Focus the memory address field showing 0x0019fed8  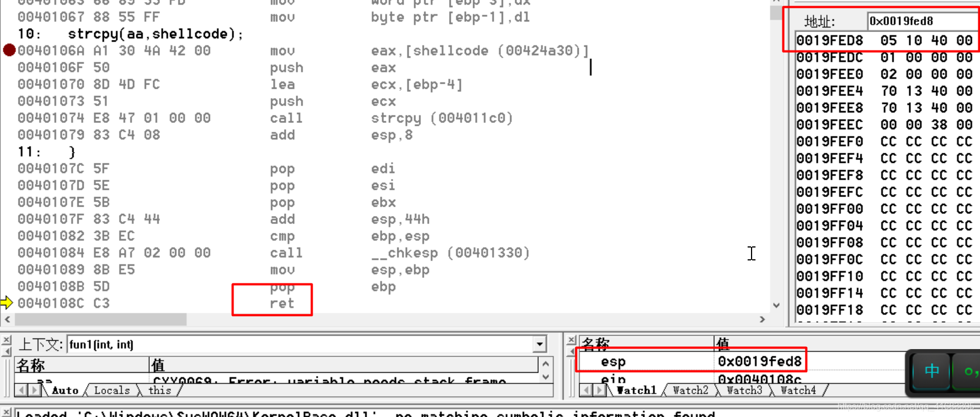[922, 21]
